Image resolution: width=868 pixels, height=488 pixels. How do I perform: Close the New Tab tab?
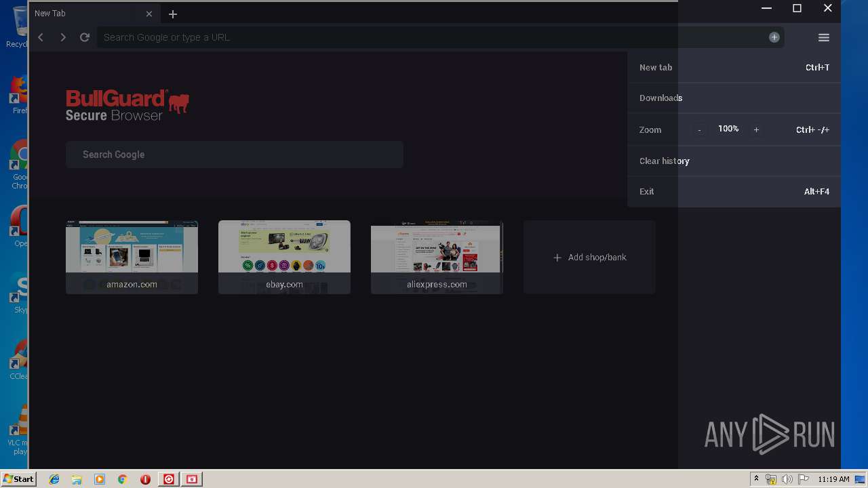tap(149, 14)
